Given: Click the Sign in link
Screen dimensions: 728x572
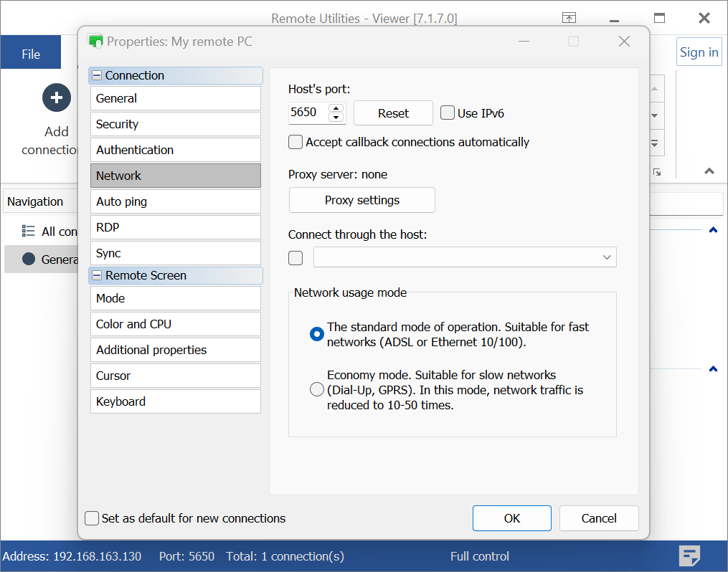Looking at the screenshot, I should [x=699, y=52].
